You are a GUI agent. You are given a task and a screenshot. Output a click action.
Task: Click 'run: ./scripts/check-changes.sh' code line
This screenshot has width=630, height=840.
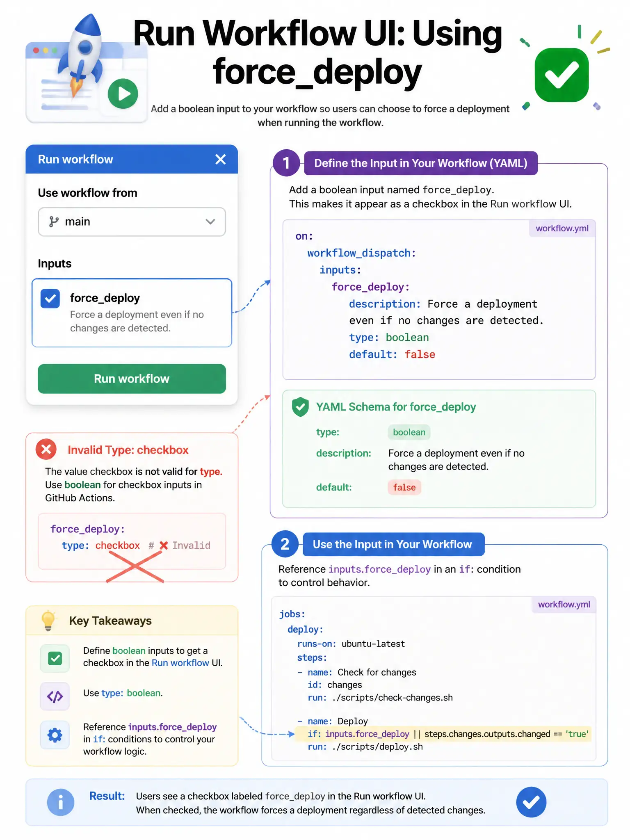(380, 698)
